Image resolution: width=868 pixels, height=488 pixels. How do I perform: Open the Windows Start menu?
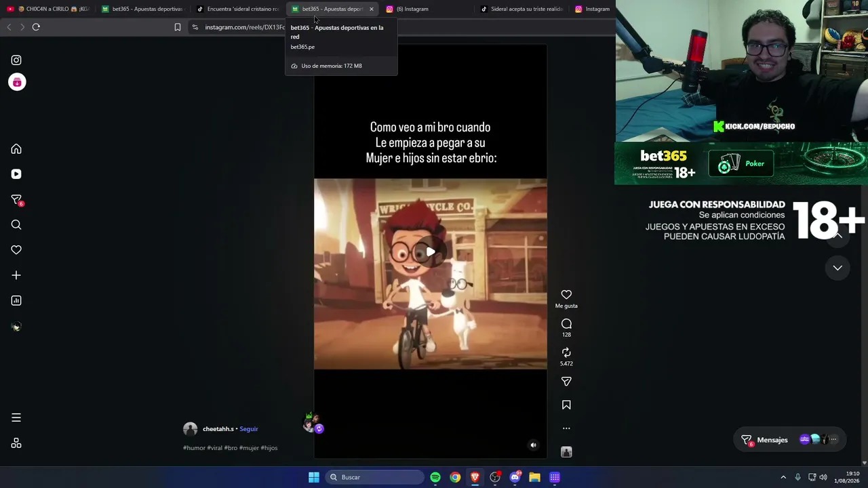(x=314, y=477)
